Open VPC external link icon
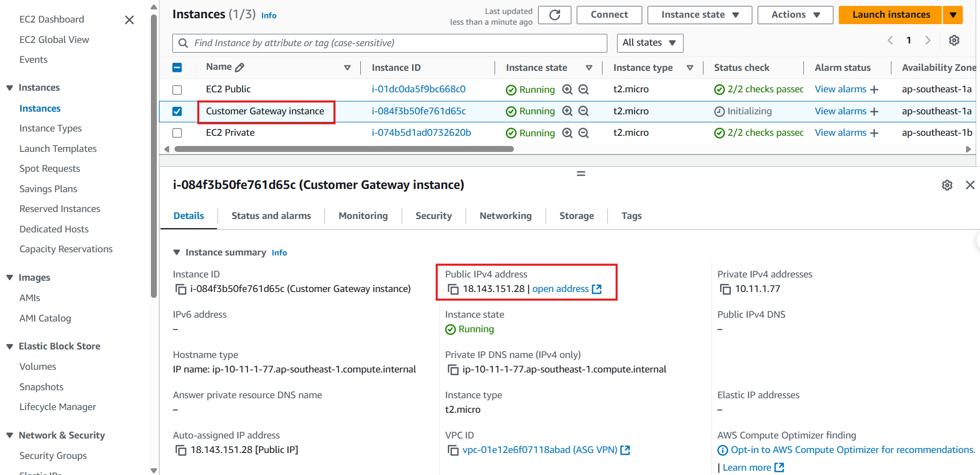The height and width of the screenshot is (475, 980). [x=625, y=450]
